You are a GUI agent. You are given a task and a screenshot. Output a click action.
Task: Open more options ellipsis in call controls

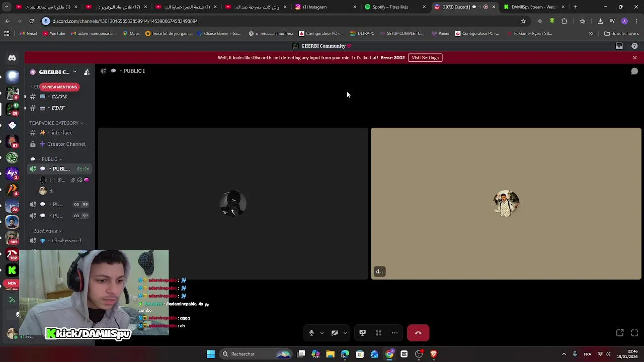[x=394, y=333]
